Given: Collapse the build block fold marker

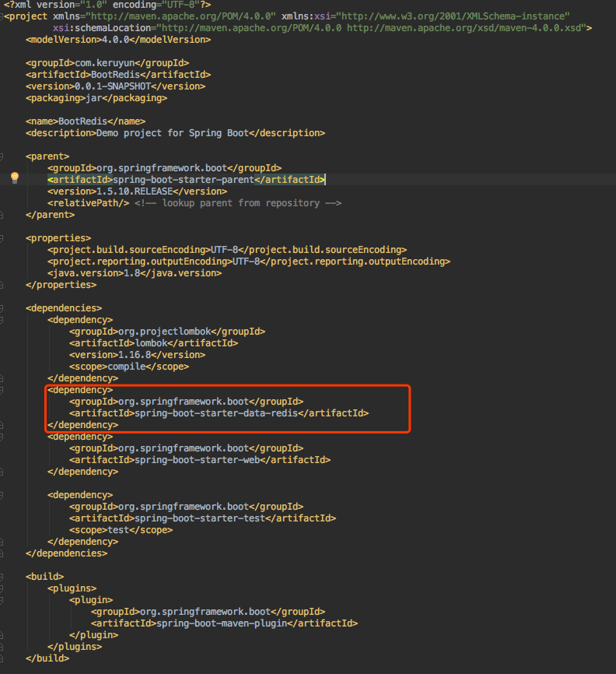Looking at the screenshot, I should click(x=2, y=577).
